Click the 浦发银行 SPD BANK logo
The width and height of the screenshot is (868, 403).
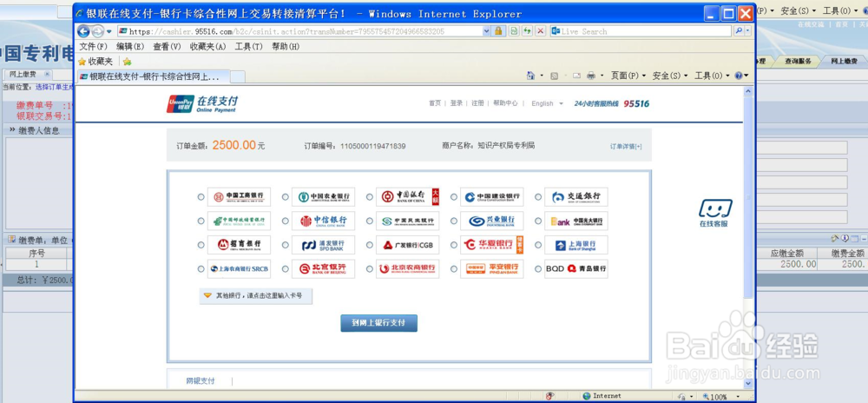pyautogui.click(x=323, y=245)
